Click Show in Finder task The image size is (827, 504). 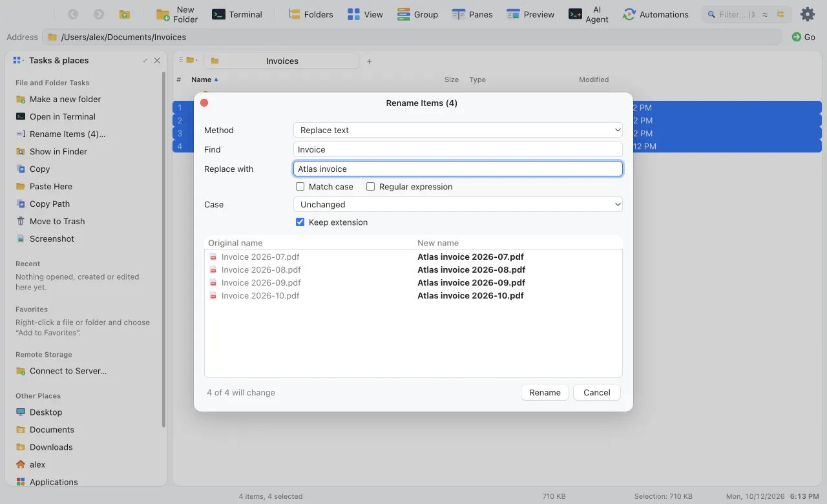[x=51, y=152]
